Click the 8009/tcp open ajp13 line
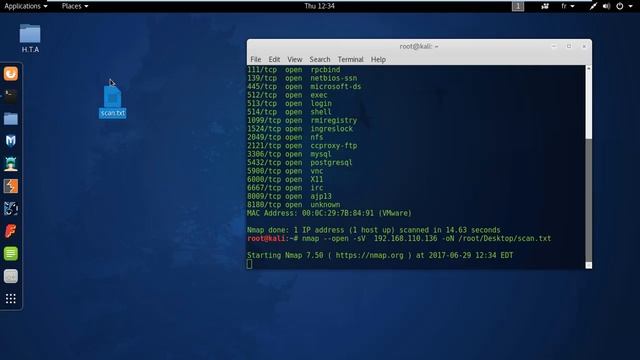This screenshot has height=360, width=640. pos(289,196)
